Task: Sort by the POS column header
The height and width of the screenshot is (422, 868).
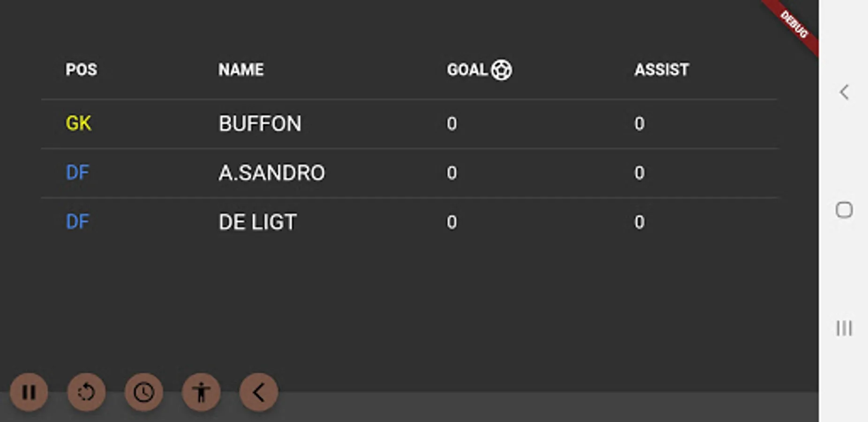Action: click(x=81, y=70)
